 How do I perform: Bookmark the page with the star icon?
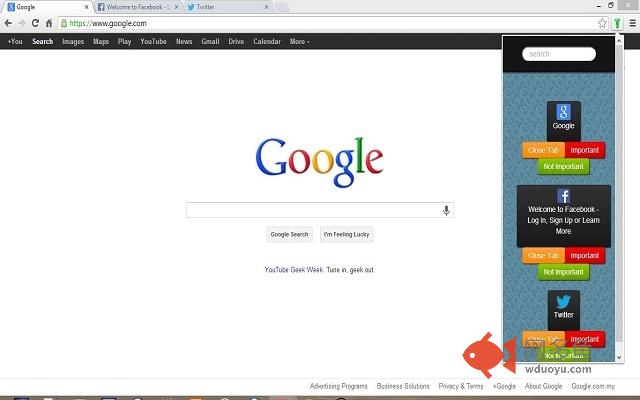tap(602, 23)
